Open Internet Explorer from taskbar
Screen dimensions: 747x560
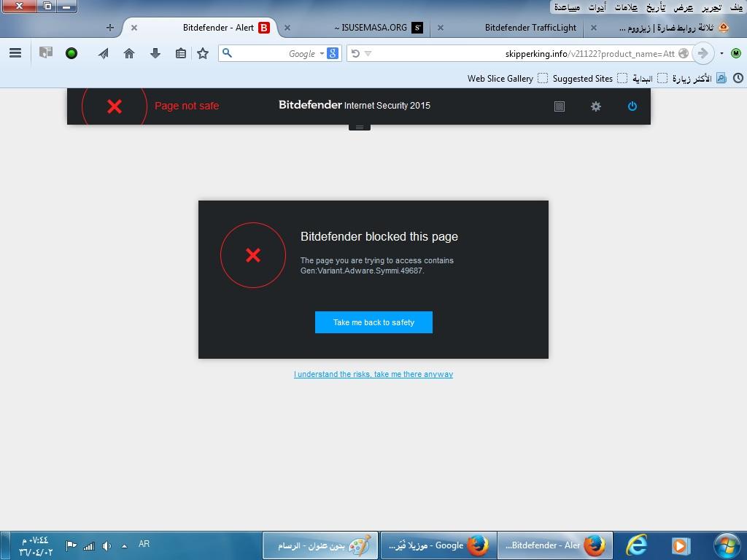click(x=636, y=545)
